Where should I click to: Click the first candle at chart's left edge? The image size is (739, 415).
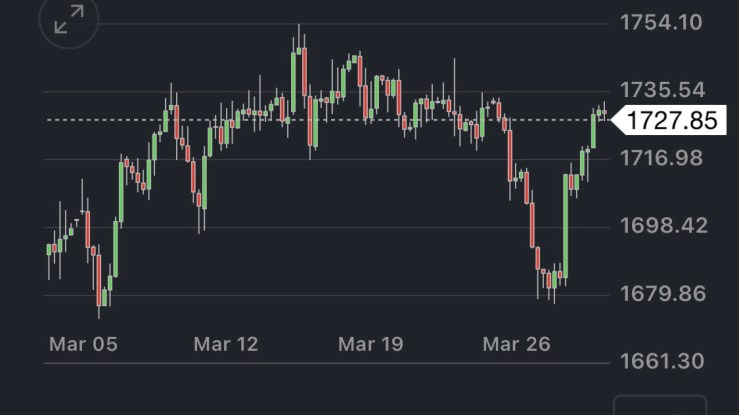click(49, 249)
